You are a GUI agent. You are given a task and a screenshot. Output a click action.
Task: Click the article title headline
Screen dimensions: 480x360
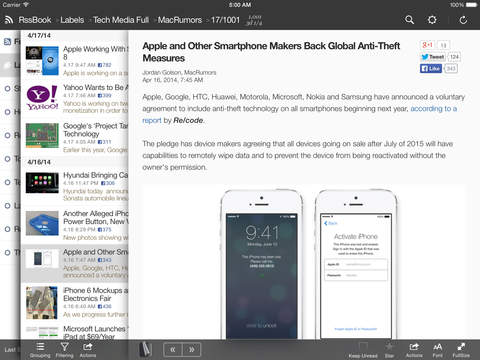(x=271, y=52)
